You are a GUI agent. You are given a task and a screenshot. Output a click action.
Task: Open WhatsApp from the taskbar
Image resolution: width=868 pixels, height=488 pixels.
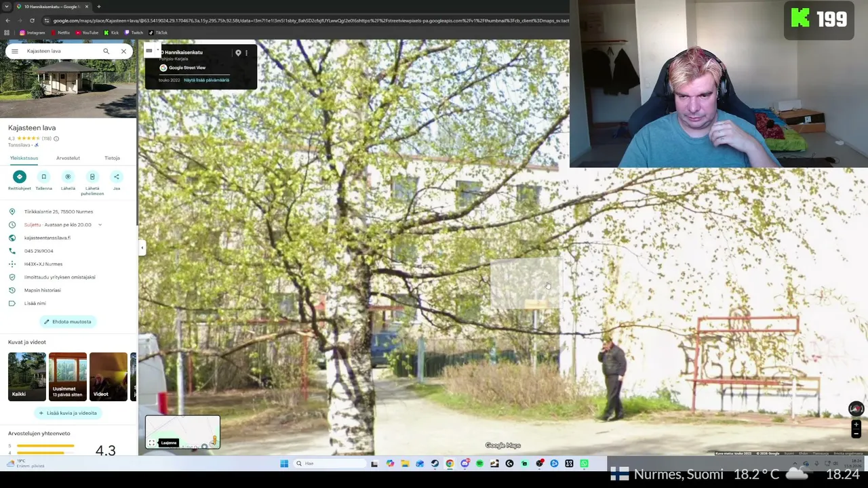coord(584,464)
